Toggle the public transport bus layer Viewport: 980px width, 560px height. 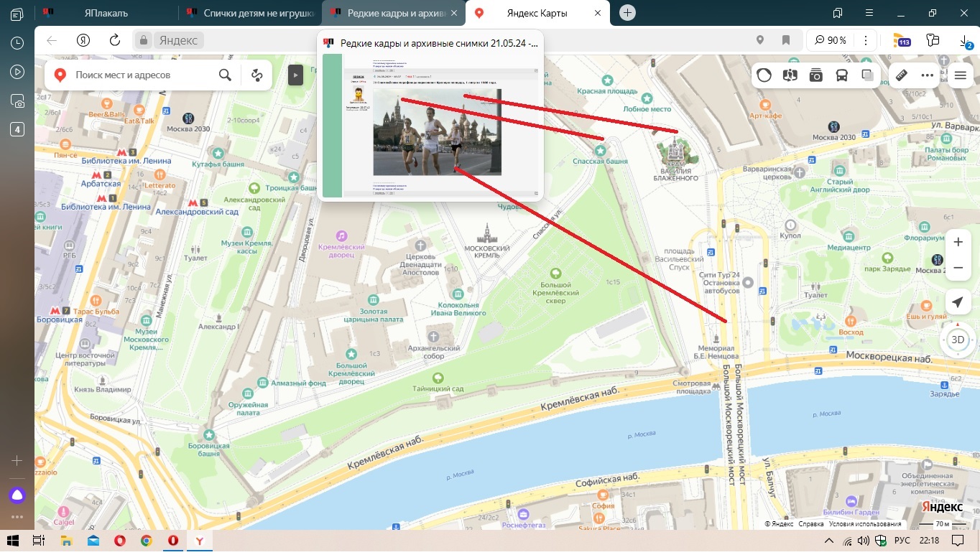click(x=842, y=75)
